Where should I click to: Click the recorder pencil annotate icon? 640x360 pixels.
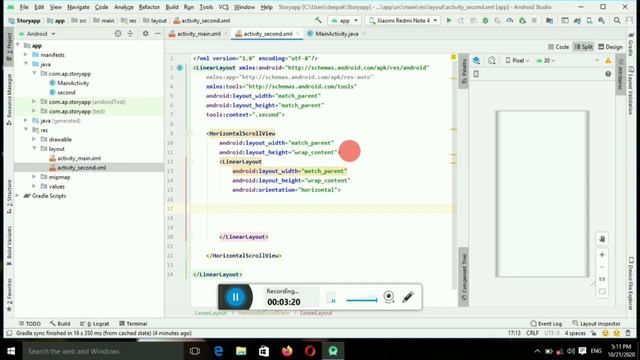point(408,297)
